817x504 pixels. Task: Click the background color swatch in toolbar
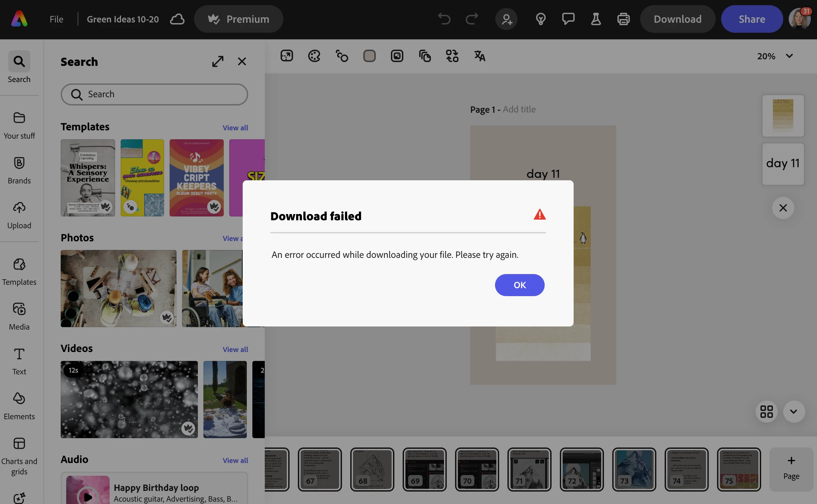(369, 56)
